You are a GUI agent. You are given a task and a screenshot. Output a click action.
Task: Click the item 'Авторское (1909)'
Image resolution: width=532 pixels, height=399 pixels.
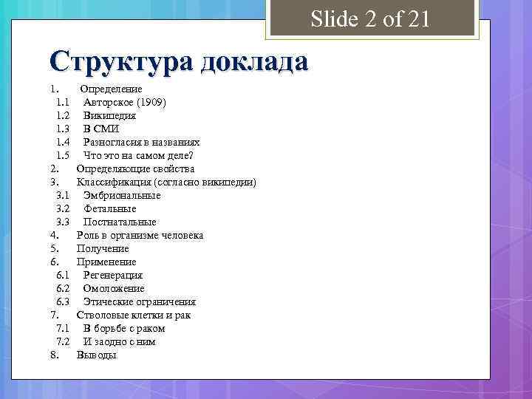(x=125, y=102)
